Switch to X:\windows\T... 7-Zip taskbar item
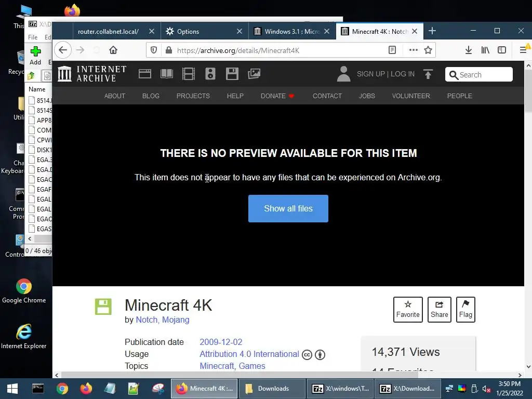532x399 pixels. (340, 389)
